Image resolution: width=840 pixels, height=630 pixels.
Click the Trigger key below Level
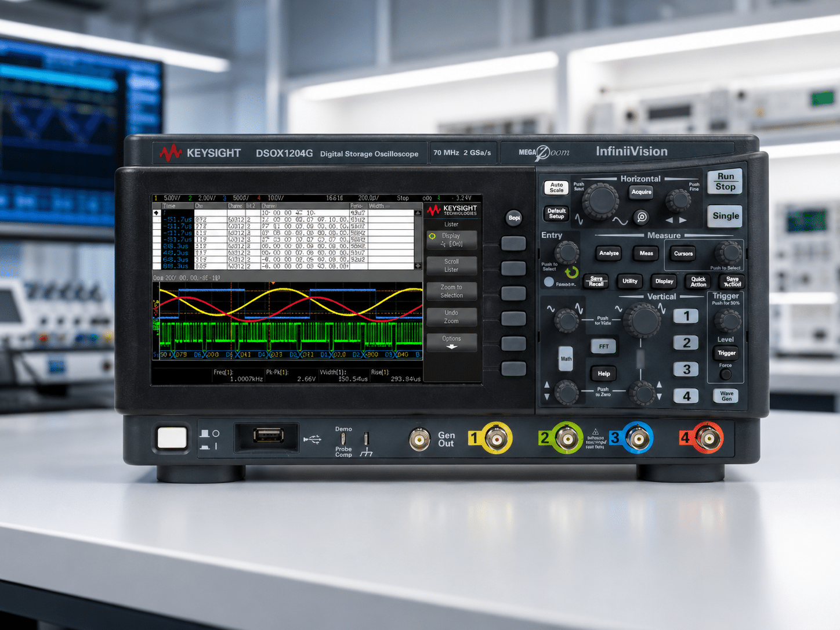[x=726, y=353]
